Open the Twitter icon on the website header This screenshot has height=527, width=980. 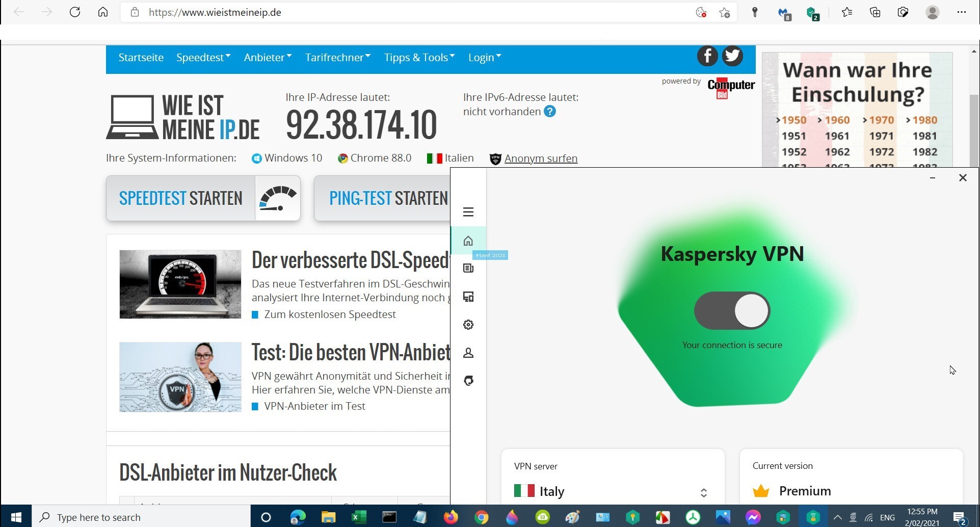[732, 56]
